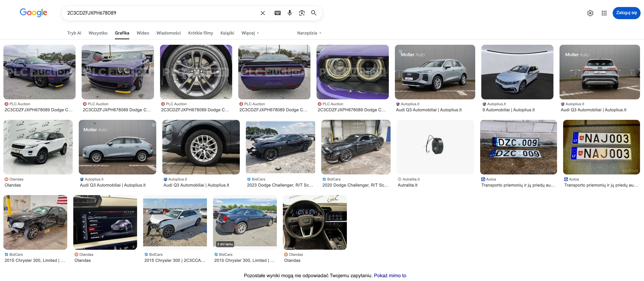
Task: Open the NAJ003 license plate thumbnail
Action: pyautogui.click(x=601, y=147)
